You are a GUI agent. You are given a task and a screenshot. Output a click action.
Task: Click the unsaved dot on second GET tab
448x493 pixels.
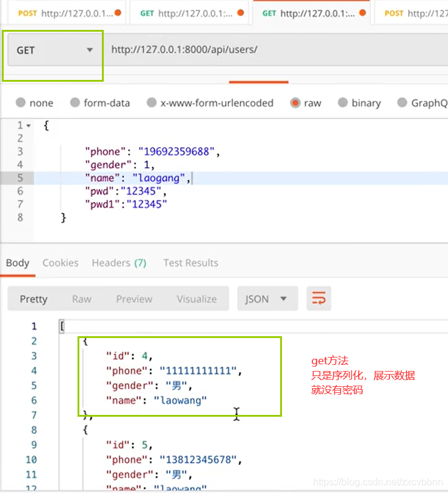pos(240,13)
